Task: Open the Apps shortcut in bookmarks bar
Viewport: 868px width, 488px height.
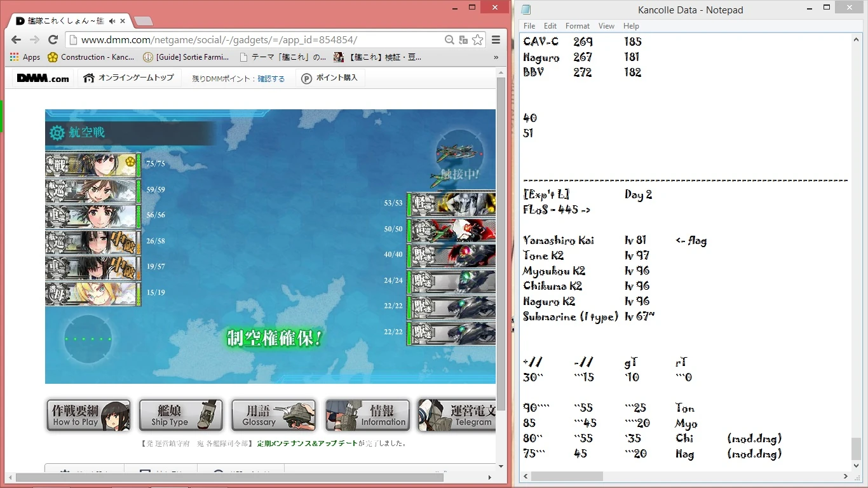Action: 25,57
